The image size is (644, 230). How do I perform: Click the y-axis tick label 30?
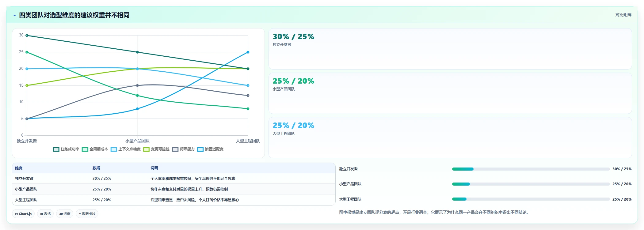(x=21, y=35)
